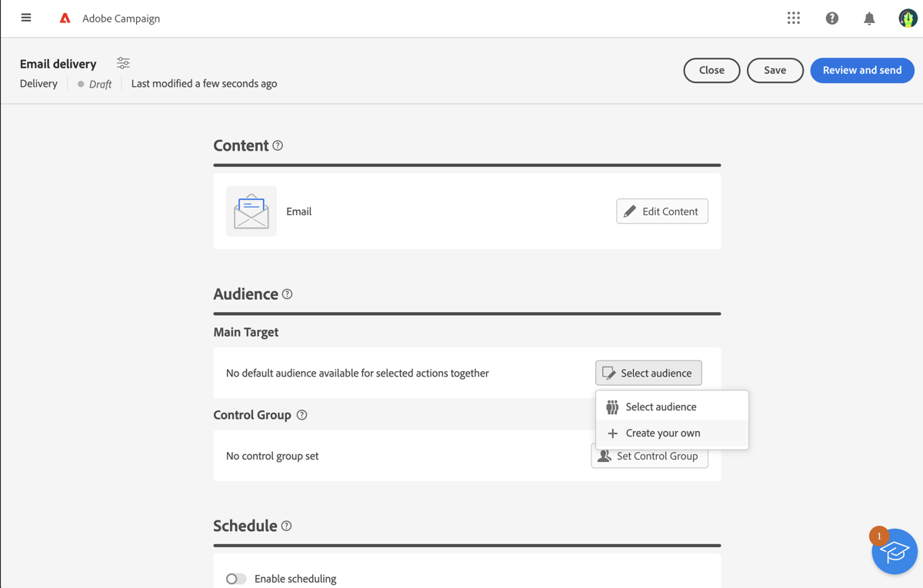Viewport: 923px width, 588px height.
Task: Click the Edit Content button
Action: [x=661, y=211]
